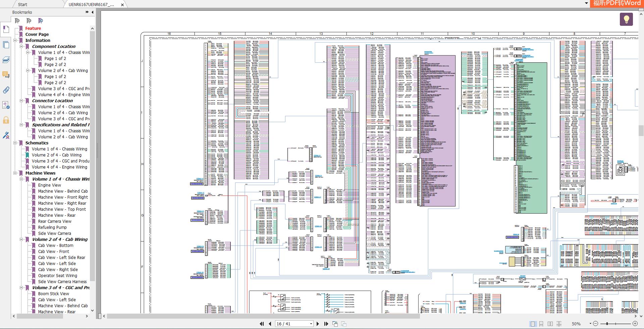644x329 pixels.
Task: Open the Cover Page bookmark
Action: pos(37,35)
